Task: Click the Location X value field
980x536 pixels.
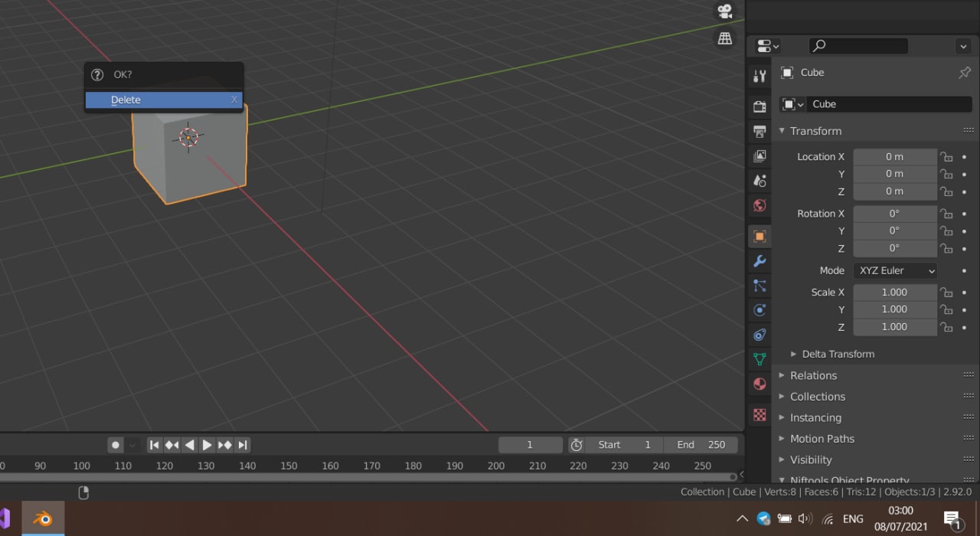Action: click(x=895, y=156)
